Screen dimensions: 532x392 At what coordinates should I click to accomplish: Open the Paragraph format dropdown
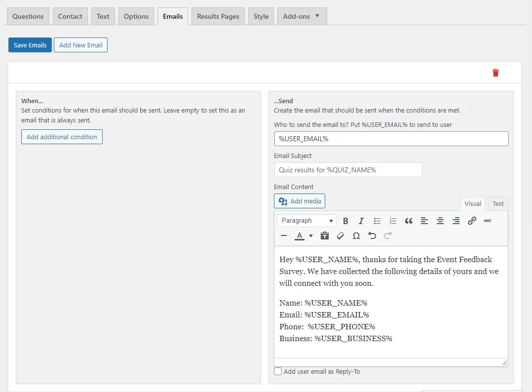pos(307,221)
